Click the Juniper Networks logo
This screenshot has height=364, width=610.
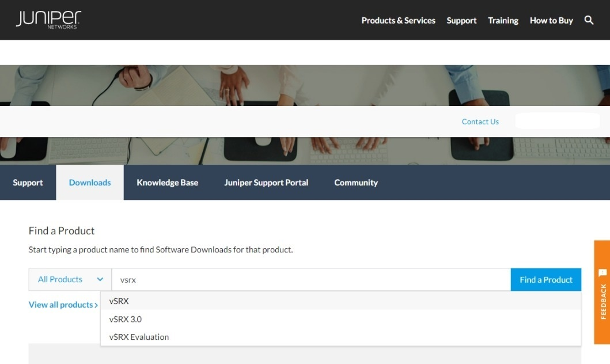pyautogui.click(x=48, y=20)
